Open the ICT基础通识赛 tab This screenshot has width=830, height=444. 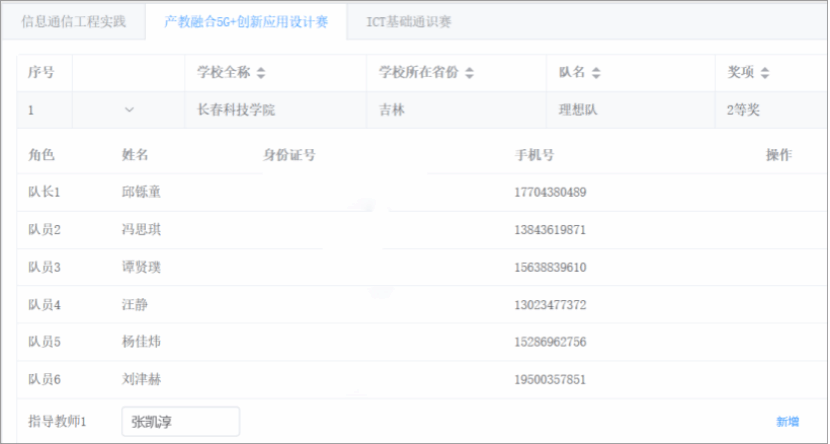[410, 21]
